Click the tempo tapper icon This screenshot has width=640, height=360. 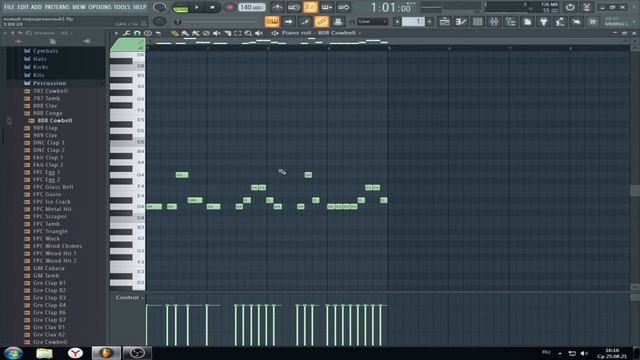point(560,21)
